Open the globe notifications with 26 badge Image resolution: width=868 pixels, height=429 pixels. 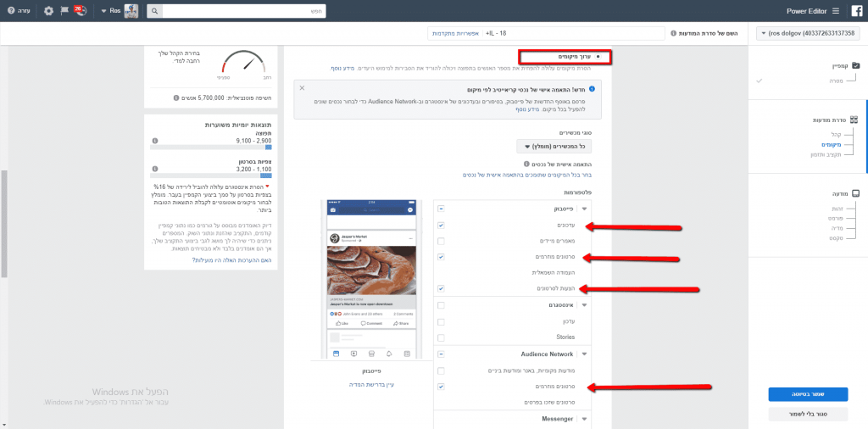coord(81,11)
